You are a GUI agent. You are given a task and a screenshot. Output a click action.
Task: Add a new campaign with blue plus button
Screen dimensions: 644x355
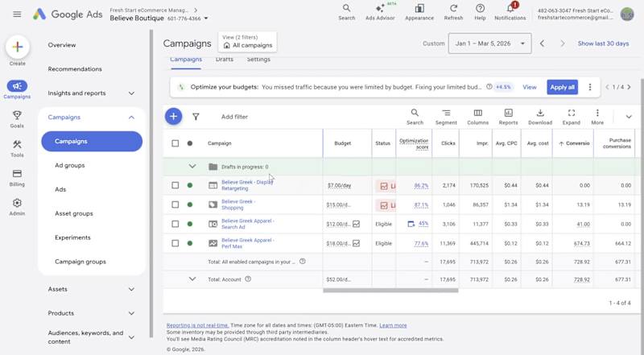(x=173, y=117)
